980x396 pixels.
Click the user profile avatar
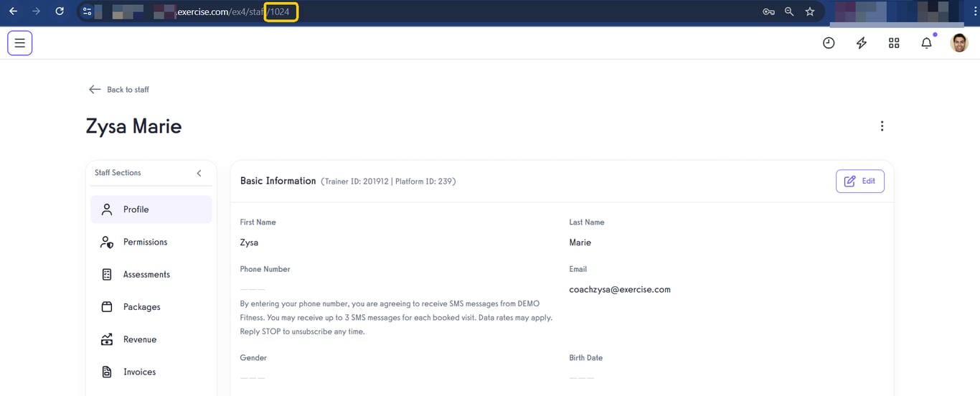tap(959, 43)
